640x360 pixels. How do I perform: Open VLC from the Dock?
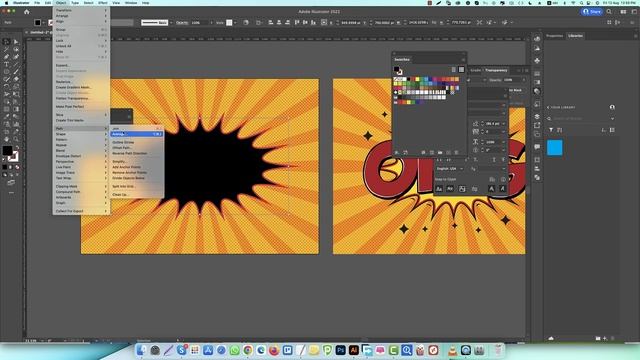pos(453,350)
